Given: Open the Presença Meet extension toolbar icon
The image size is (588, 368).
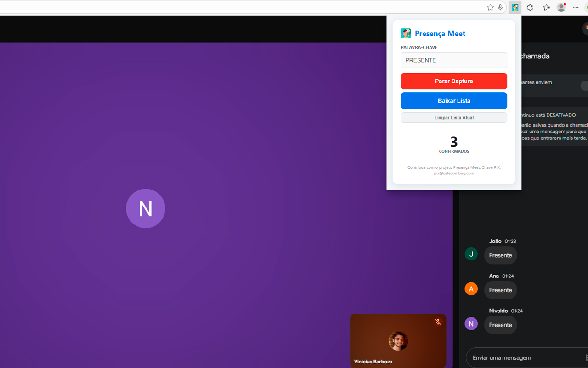Looking at the screenshot, I should [515, 7].
